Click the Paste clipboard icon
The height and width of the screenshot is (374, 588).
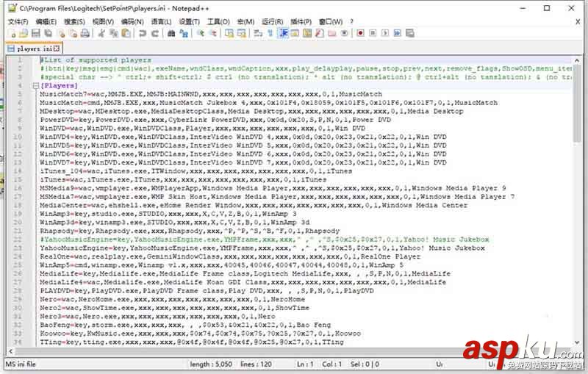click(x=126, y=33)
